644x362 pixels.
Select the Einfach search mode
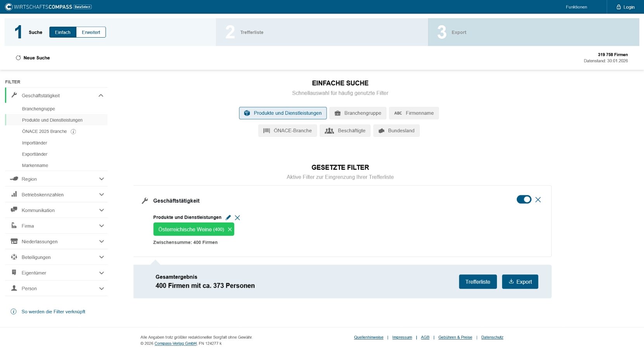(62, 32)
